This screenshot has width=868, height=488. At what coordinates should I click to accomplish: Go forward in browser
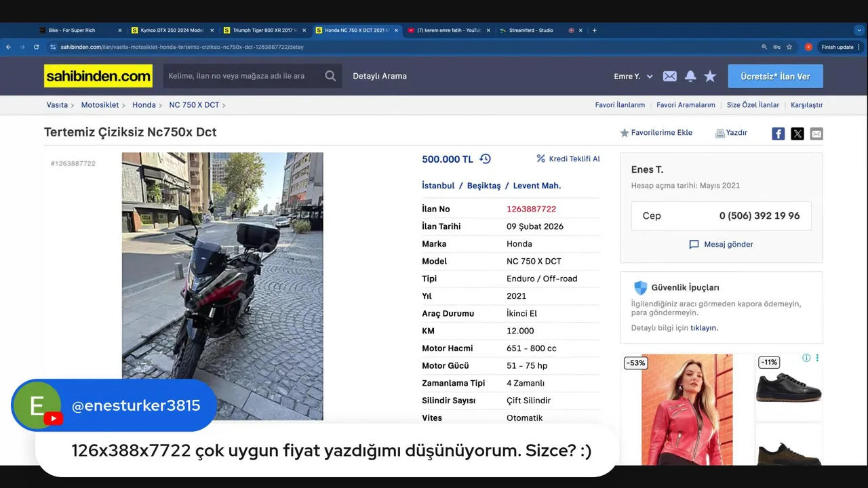tap(22, 47)
